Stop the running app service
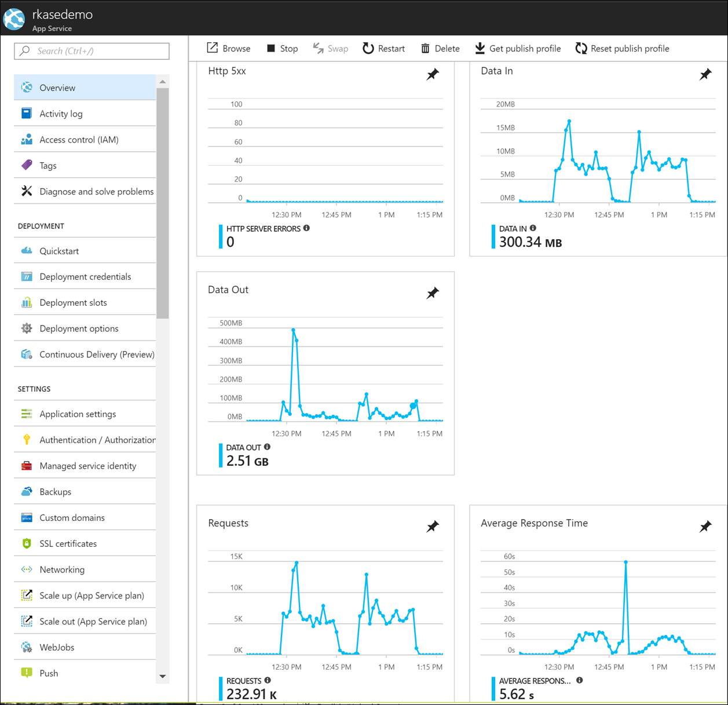 coord(270,48)
